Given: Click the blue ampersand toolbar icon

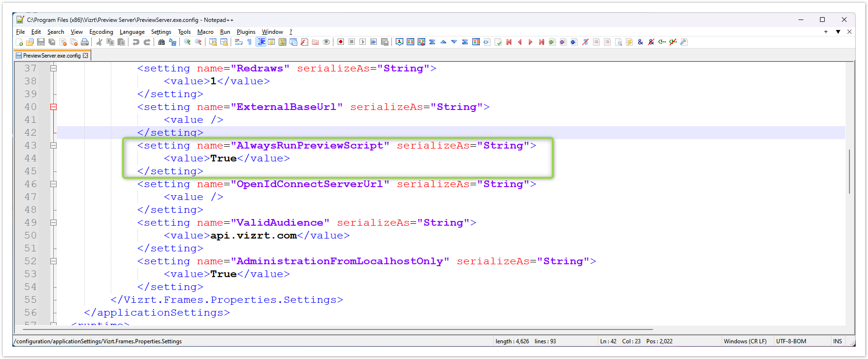Looking at the screenshot, I should pyautogui.click(x=640, y=42).
